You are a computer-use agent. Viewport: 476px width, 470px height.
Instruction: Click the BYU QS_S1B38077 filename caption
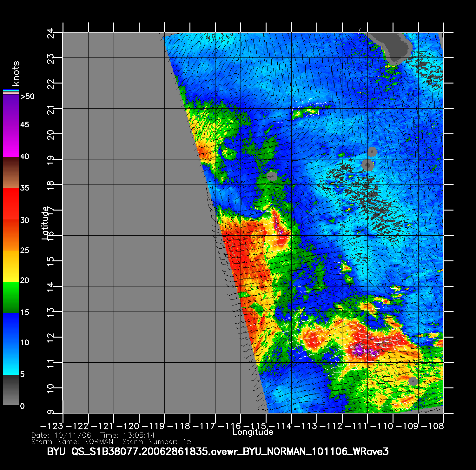pos(218,451)
